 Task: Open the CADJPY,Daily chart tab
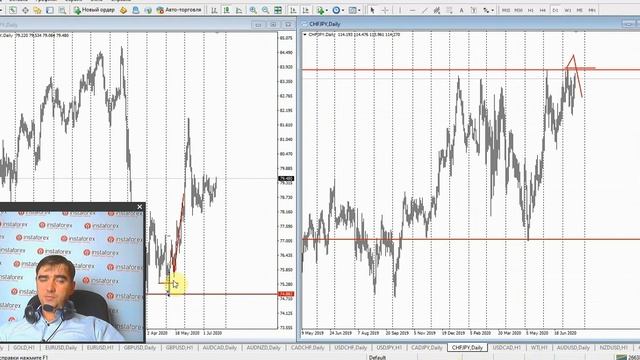point(427,348)
